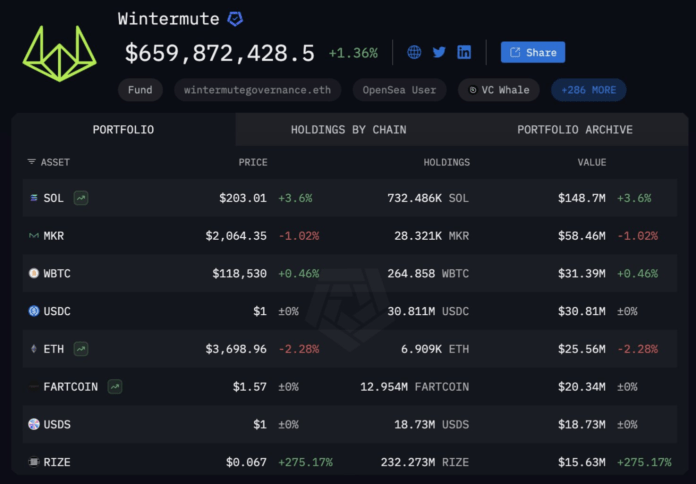The width and height of the screenshot is (696, 484).
Task: Select the VC Whale tag
Action: (x=499, y=90)
